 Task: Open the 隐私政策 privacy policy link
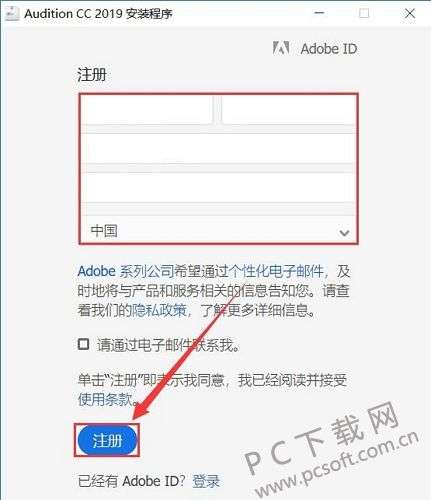tap(159, 310)
